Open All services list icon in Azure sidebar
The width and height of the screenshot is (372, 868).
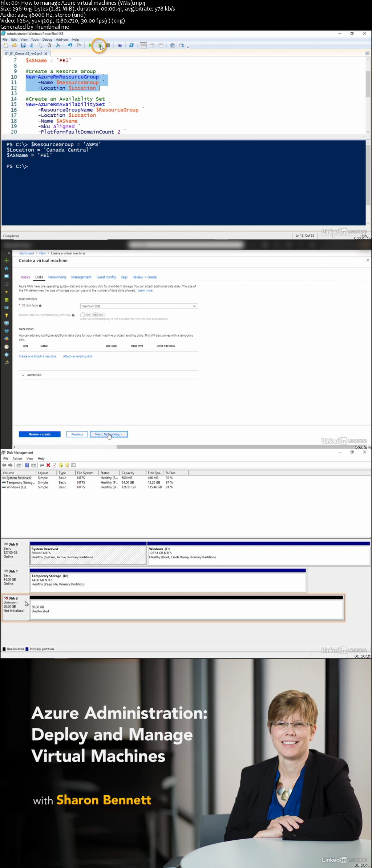click(x=6, y=284)
